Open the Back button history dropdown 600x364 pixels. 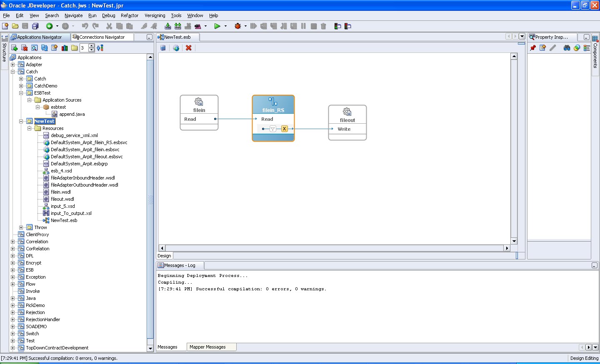point(57,26)
